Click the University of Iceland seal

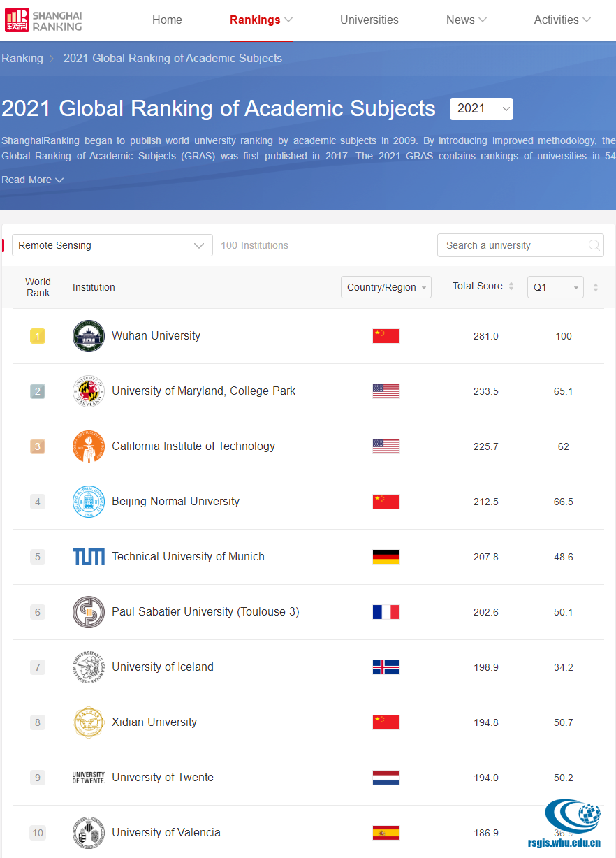click(x=89, y=667)
